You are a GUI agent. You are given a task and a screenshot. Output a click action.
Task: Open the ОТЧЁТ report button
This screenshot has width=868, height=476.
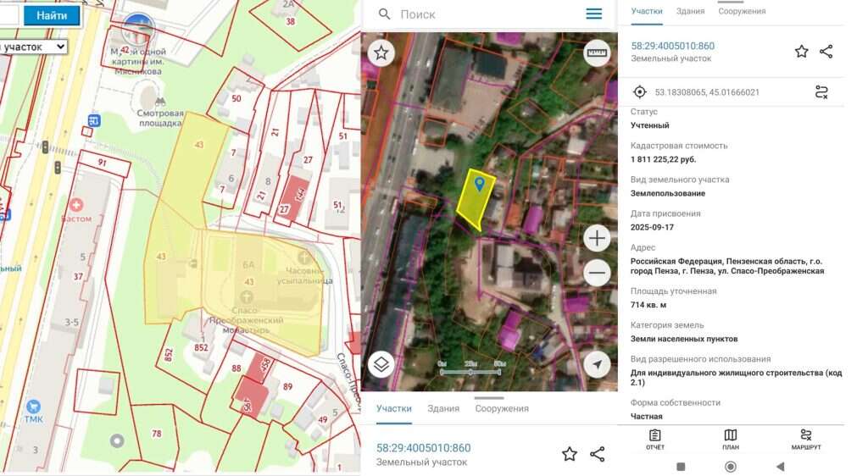click(x=655, y=439)
